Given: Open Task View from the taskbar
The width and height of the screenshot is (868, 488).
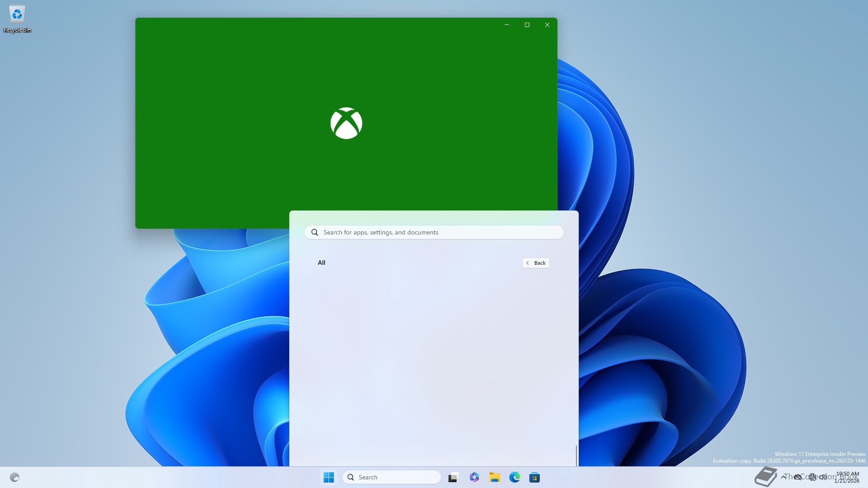Looking at the screenshot, I should tap(453, 477).
